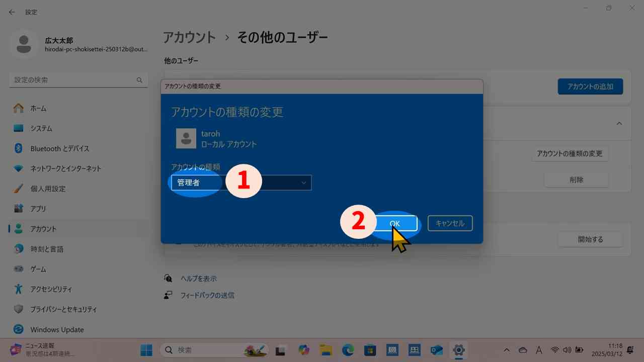Collapse the expanded taroh account section
The width and height of the screenshot is (644, 362).
click(x=619, y=123)
